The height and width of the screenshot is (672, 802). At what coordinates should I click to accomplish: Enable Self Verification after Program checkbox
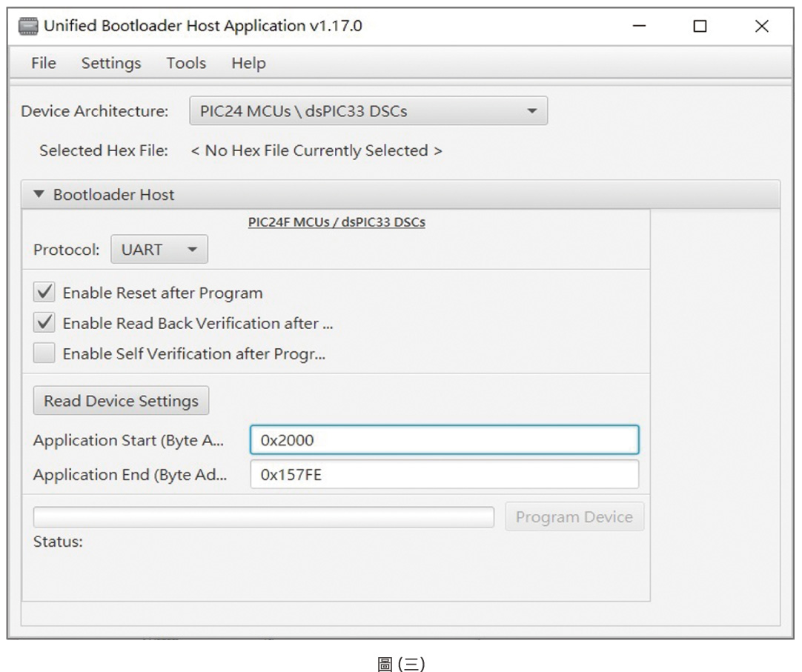coord(45,353)
